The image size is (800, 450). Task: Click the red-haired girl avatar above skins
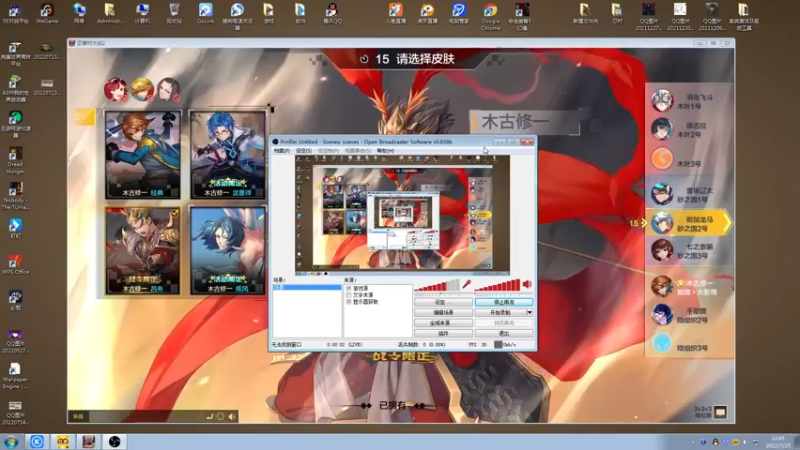pos(116,89)
